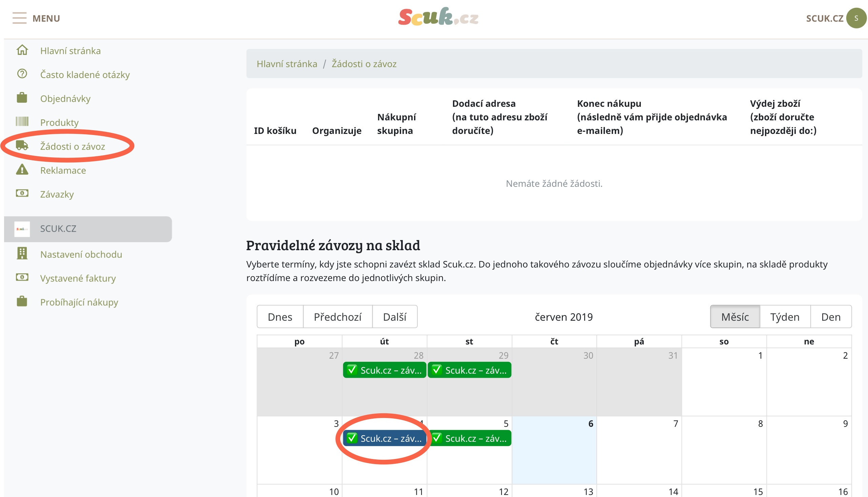Screen dimensions: 868x497
Task: Click the question mark FAQ icon
Action: (x=22, y=74)
